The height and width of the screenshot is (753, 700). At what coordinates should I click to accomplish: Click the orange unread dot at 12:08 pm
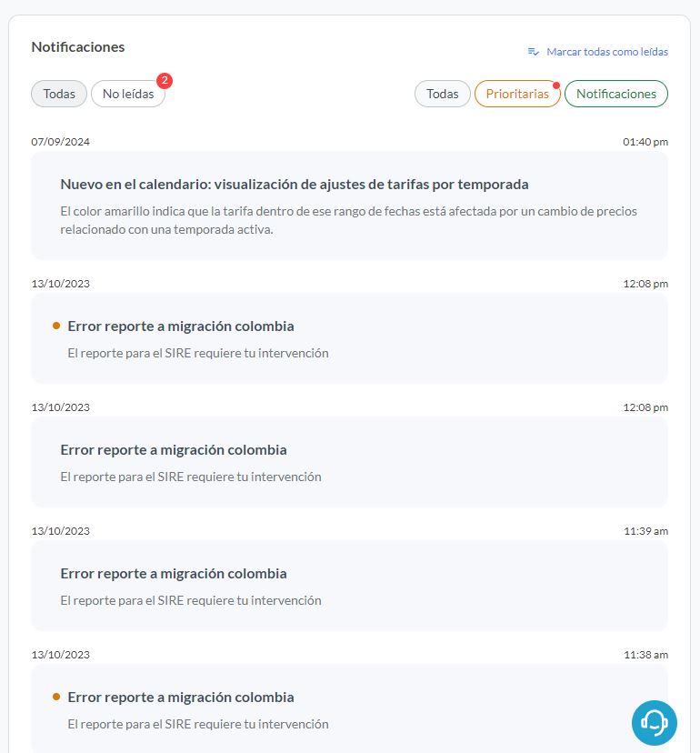[x=56, y=326]
